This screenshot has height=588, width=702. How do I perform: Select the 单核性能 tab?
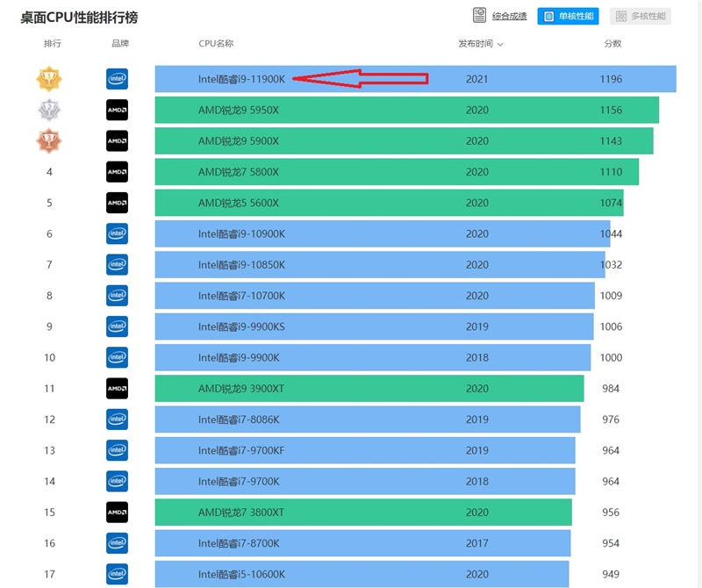[x=568, y=16]
